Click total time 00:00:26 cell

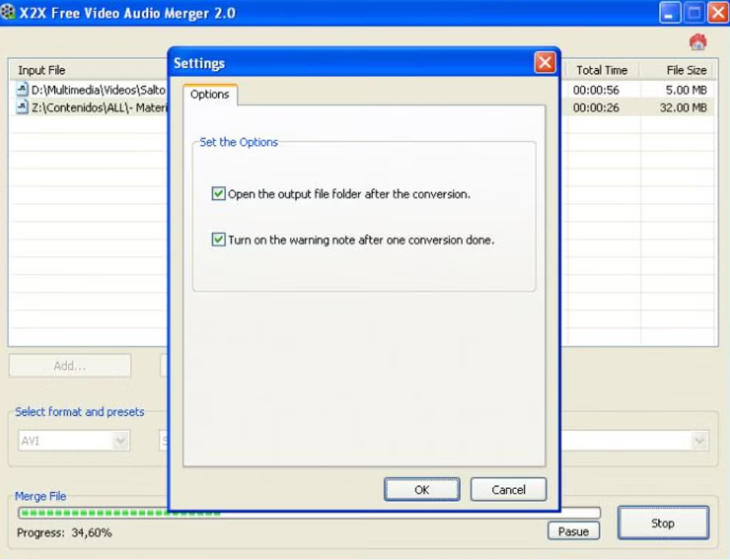[x=596, y=108]
